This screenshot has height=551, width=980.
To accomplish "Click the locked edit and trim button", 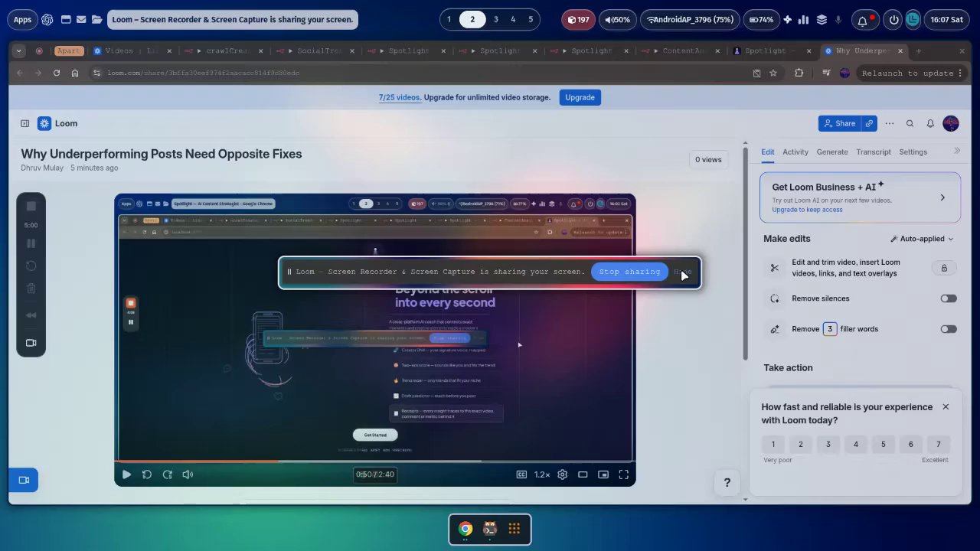I will click(x=944, y=268).
